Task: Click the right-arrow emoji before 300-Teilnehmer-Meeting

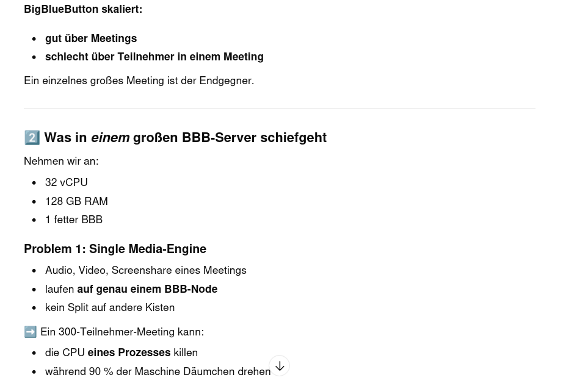Action: (31, 332)
